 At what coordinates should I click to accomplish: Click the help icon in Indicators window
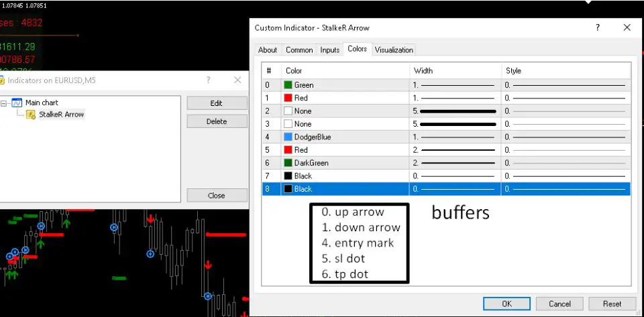pyautogui.click(x=209, y=80)
